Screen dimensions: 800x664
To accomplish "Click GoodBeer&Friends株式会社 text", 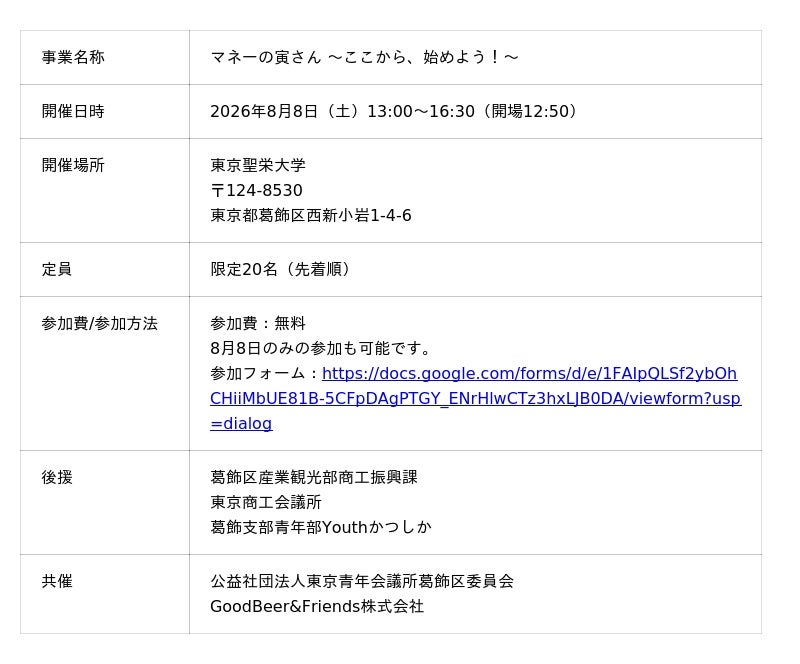I will pyautogui.click(x=317, y=606).
